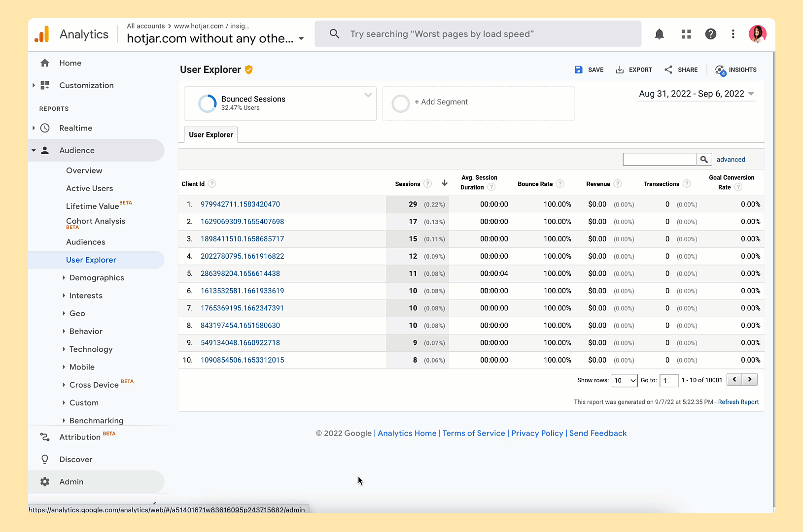This screenshot has width=803, height=532.
Task: Click help icon next to Revenue
Action: click(x=618, y=184)
